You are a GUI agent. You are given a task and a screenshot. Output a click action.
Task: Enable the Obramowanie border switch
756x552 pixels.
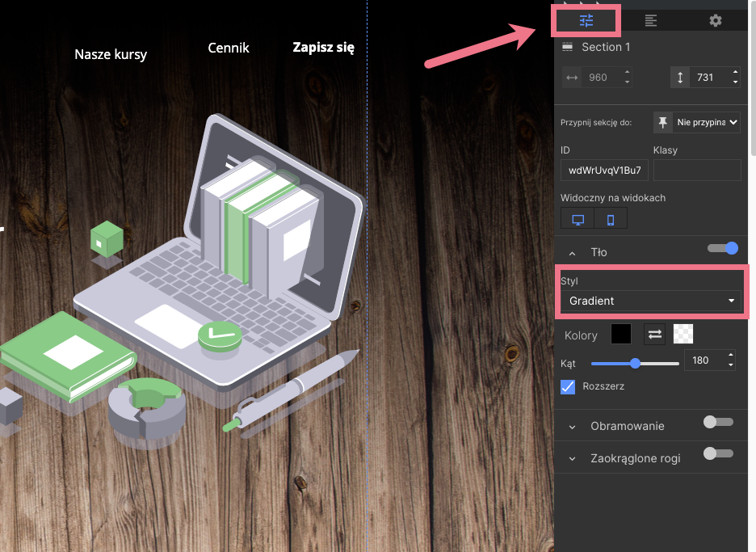[x=718, y=422]
